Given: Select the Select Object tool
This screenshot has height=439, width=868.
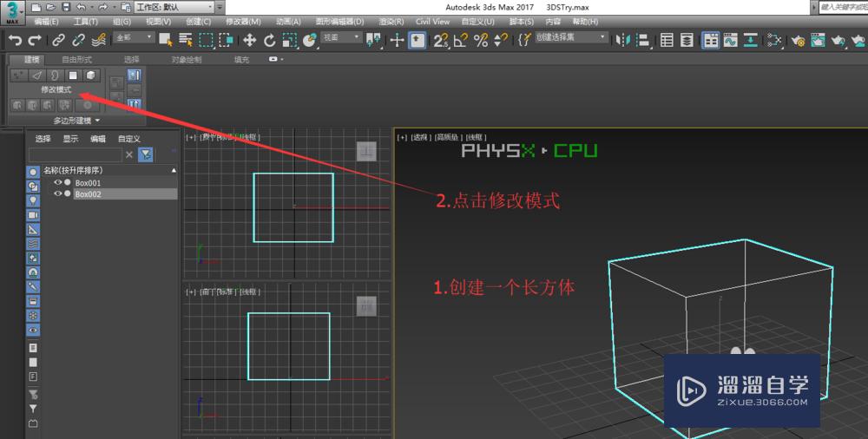Looking at the screenshot, I should (x=166, y=40).
